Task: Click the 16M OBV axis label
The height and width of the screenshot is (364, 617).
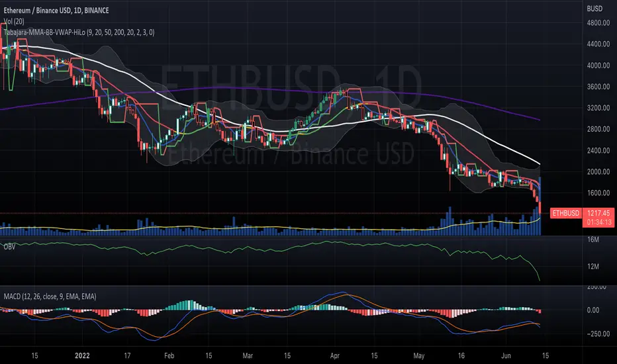Action: [593, 240]
